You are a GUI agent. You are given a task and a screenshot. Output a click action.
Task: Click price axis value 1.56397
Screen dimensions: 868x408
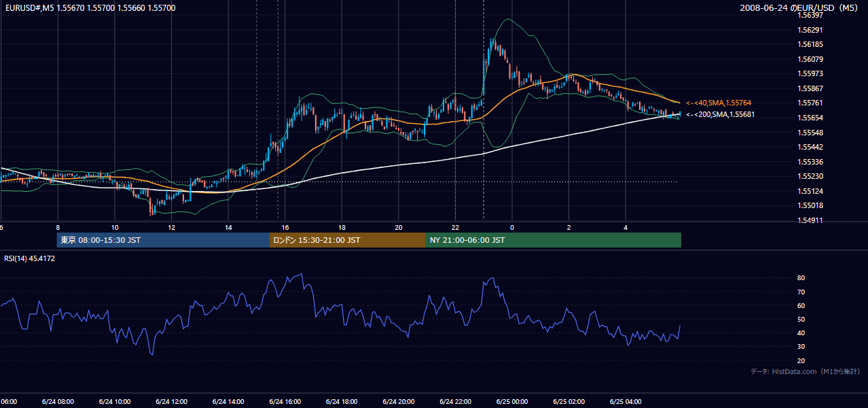[x=811, y=15]
